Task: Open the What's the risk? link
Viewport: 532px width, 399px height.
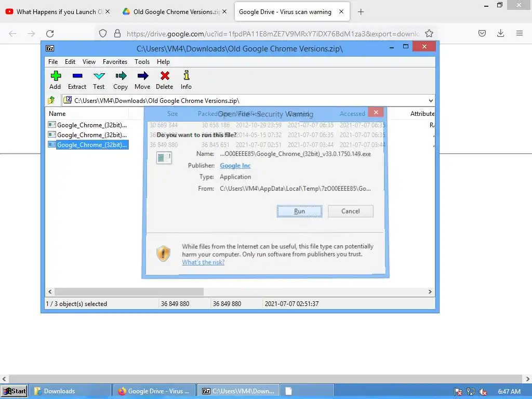Action: click(203, 262)
